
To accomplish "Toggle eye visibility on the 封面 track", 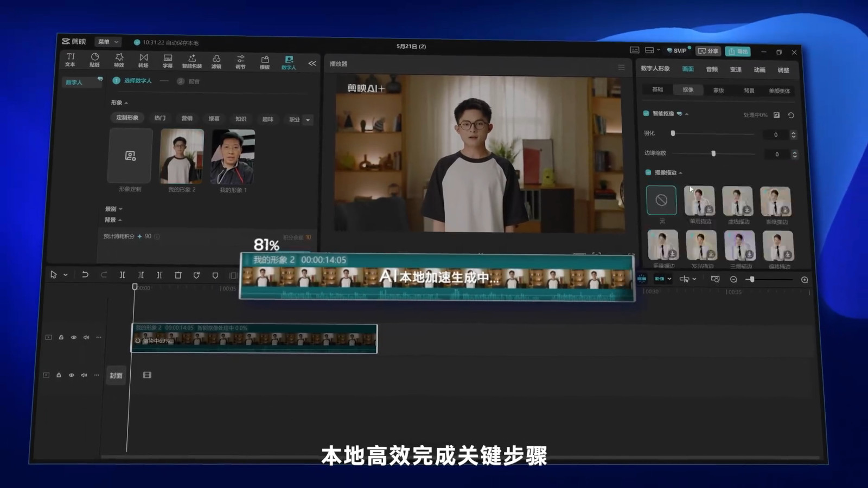I will click(x=71, y=375).
